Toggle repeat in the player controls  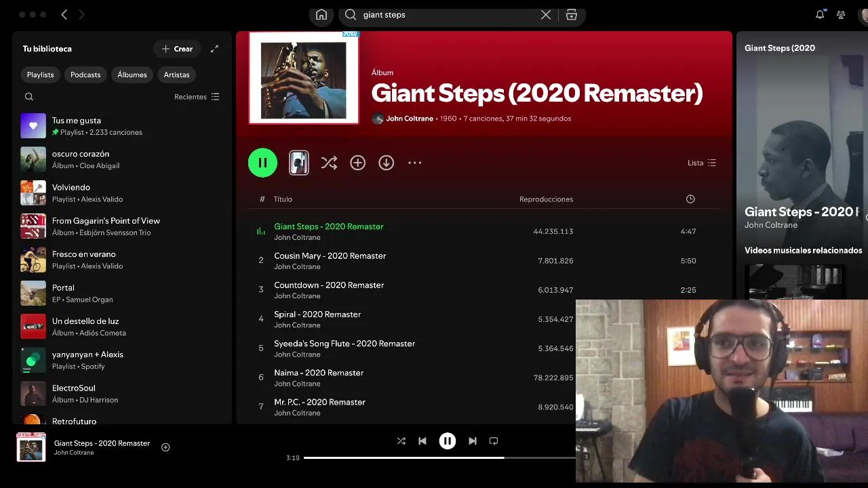coord(494,441)
